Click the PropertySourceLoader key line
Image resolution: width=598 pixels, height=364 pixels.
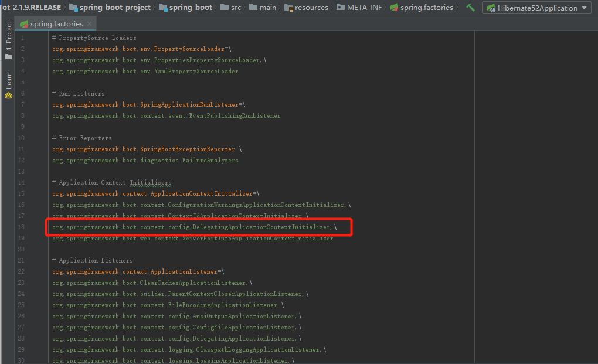click(142, 49)
